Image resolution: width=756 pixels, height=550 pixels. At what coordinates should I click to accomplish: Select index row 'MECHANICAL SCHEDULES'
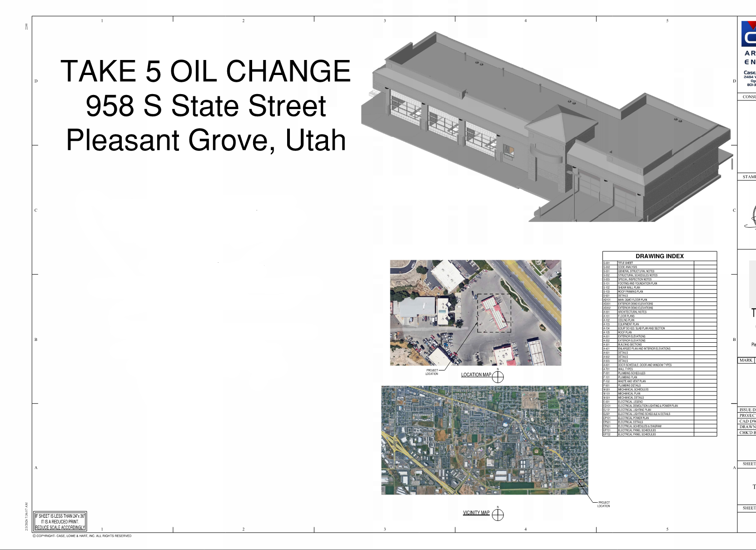tap(660, 390)
